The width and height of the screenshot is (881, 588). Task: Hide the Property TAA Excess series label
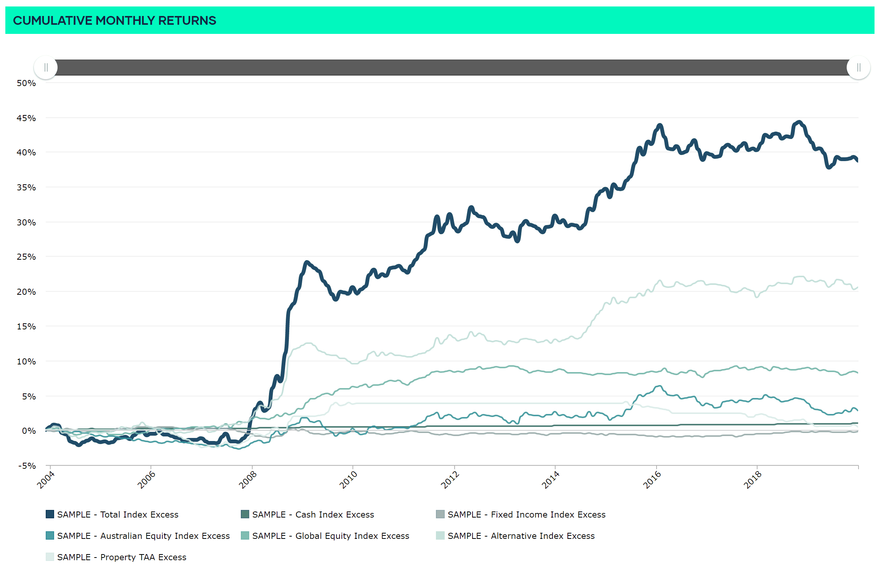click(x=122, y=557)
